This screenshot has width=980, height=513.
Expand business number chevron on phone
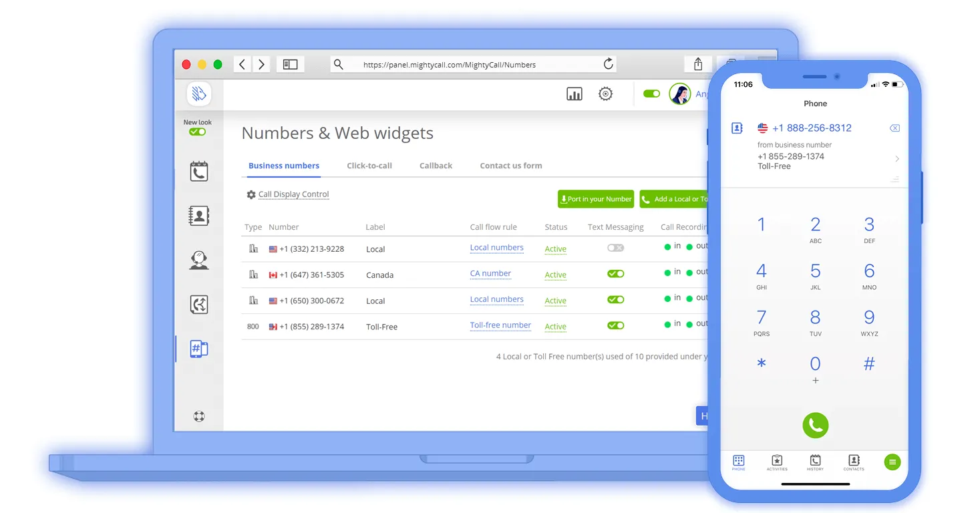(896, 159)
